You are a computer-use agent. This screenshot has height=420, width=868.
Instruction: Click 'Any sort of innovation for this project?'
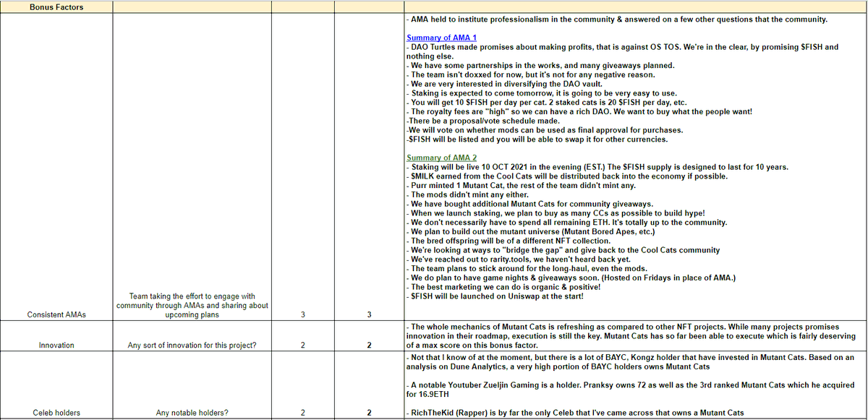click(x=192, y=346)
